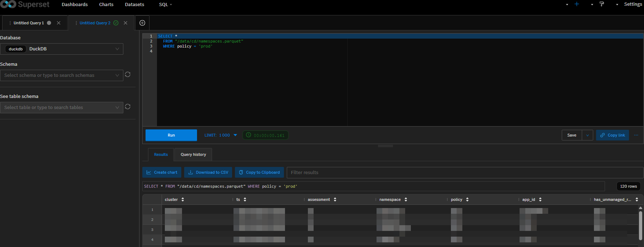Open the table select dropdown
The height and width of the screenshot is (247, 644).
pos(62,108)
